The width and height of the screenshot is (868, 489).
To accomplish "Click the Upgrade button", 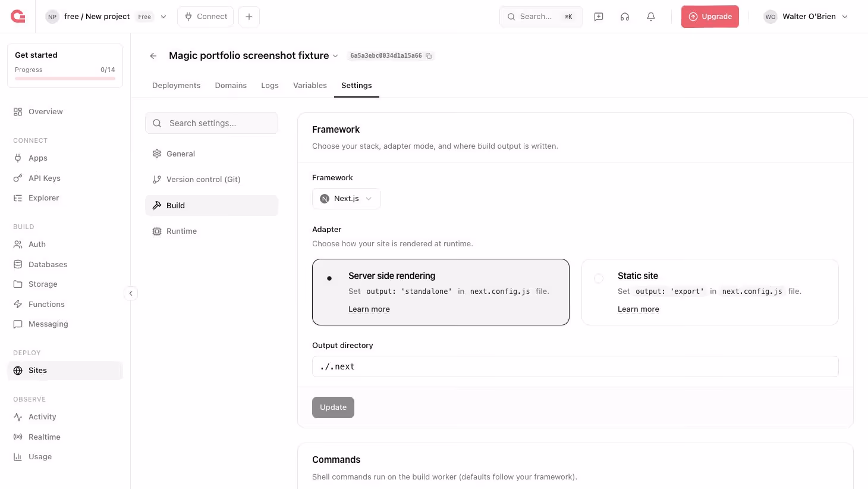I will coord(710,17).
